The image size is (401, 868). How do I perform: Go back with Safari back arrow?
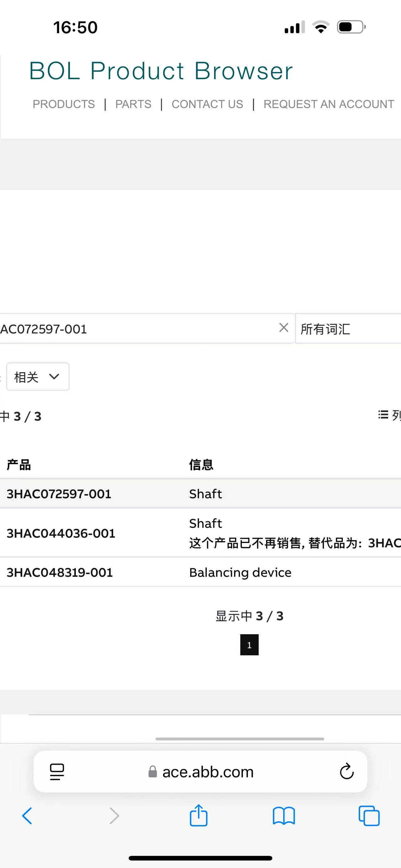click(27, 816)
